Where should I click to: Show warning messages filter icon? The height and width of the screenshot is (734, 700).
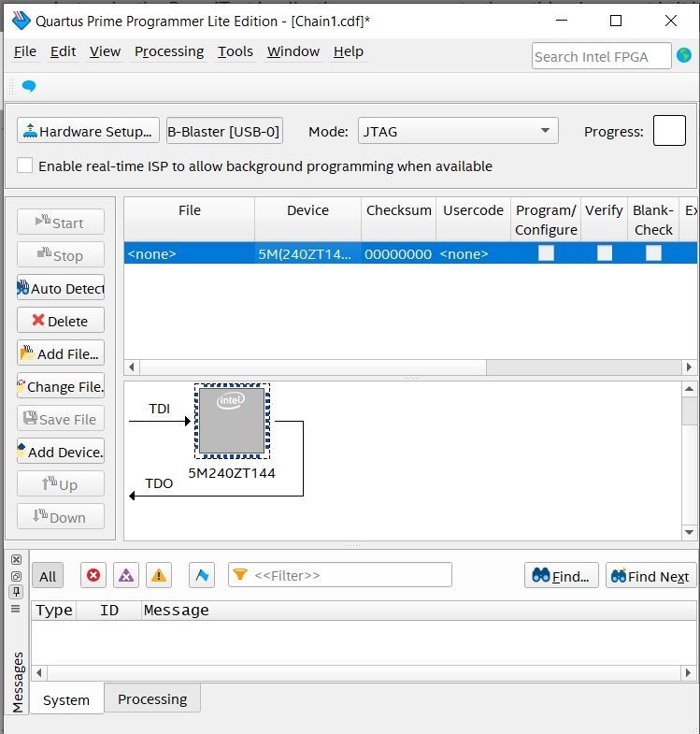pyautogui.click(x=159, y=575)
